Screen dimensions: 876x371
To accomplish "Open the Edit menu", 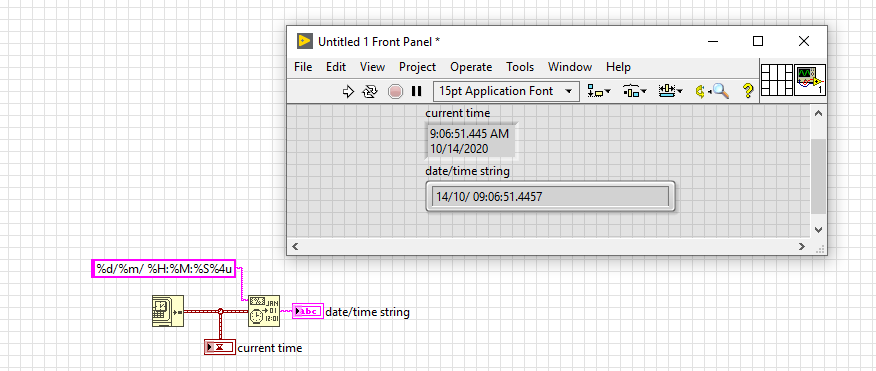I will pos(336,67).
